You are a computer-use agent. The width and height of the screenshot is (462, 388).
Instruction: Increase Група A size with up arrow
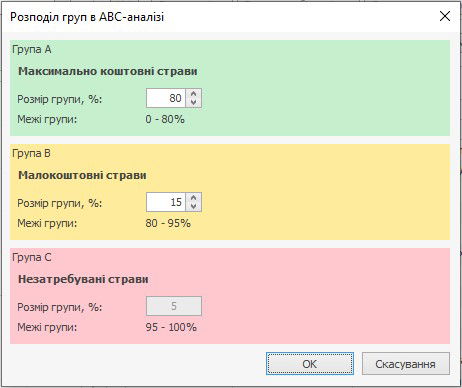click(x=193, y=94)
